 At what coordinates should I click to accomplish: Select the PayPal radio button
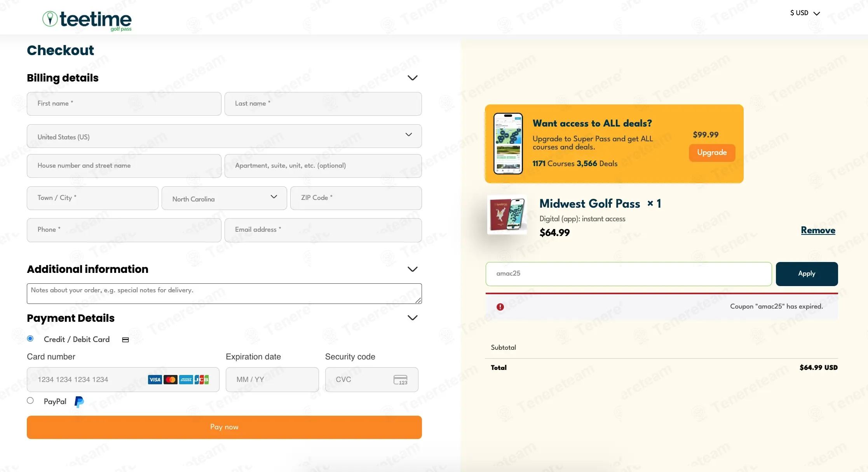click(30, 401)
